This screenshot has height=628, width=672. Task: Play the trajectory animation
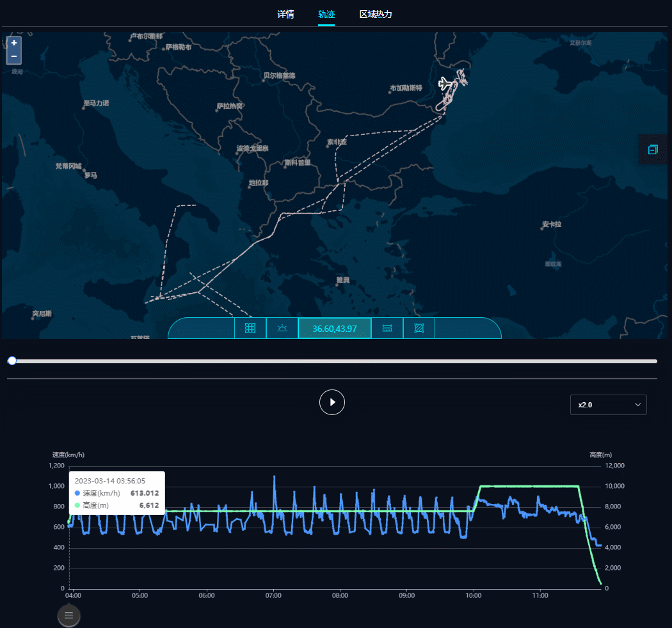click(332, 402)
